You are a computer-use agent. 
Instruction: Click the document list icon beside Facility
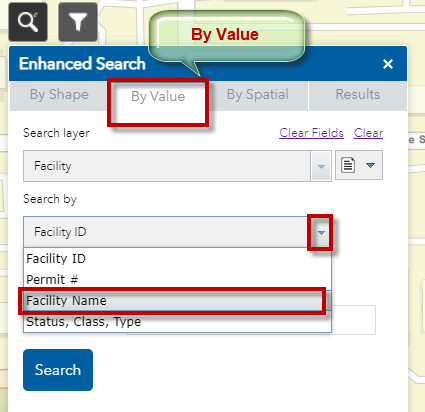(x=348, y=165)
